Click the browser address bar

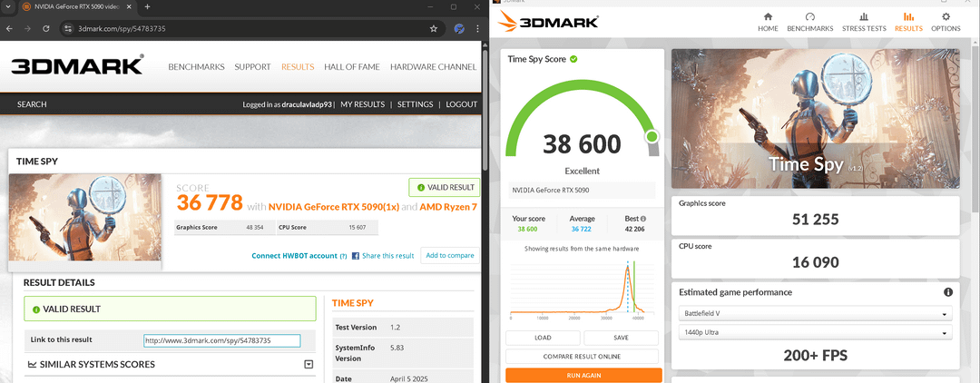tap(250, 29)
